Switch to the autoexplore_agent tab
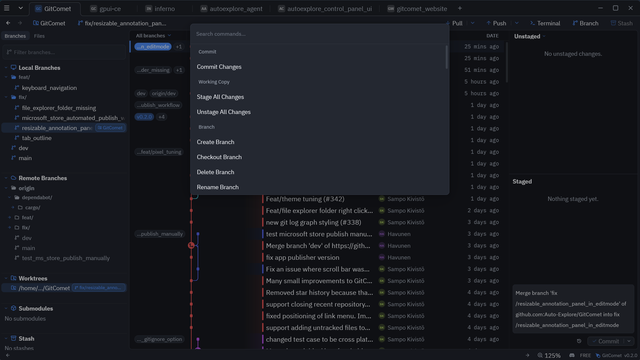 click(231, 9)
